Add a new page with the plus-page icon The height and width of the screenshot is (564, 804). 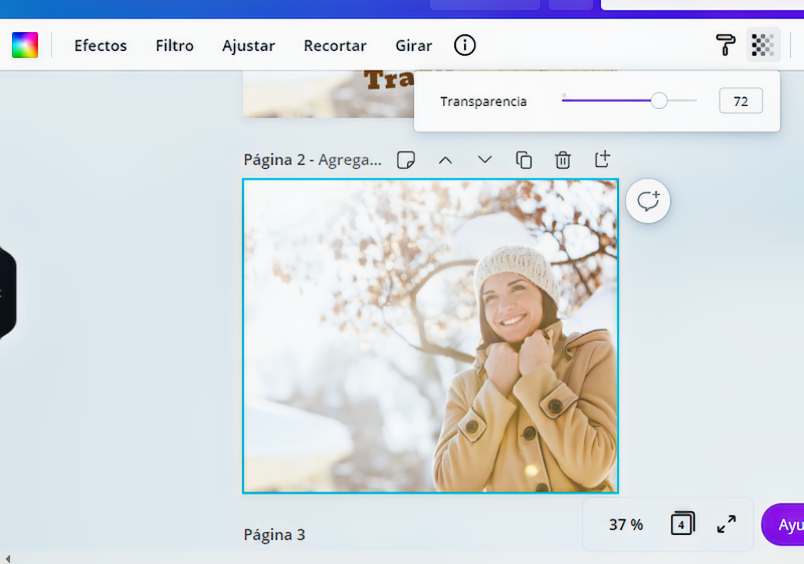click(x=602, y=160)
